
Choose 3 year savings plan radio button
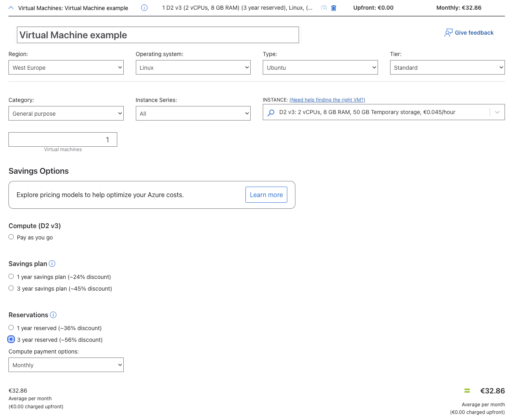tap(11, 288)
